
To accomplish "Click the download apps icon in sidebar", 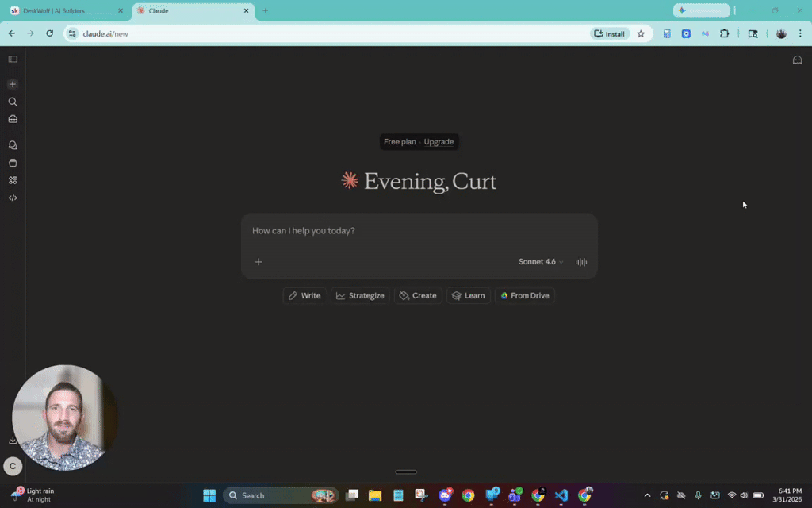I will pos(13,440).
